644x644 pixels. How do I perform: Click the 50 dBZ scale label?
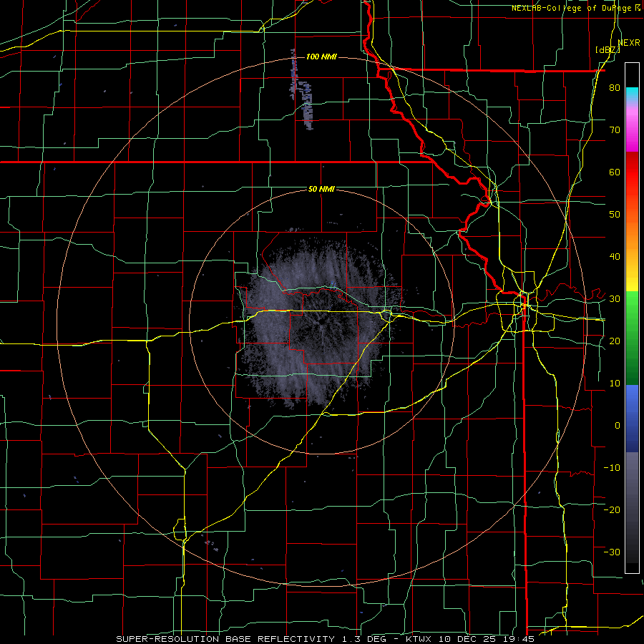[615, 215]
